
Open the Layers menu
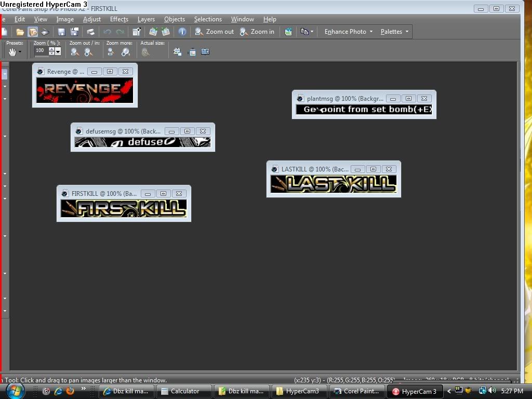(146, 19)
